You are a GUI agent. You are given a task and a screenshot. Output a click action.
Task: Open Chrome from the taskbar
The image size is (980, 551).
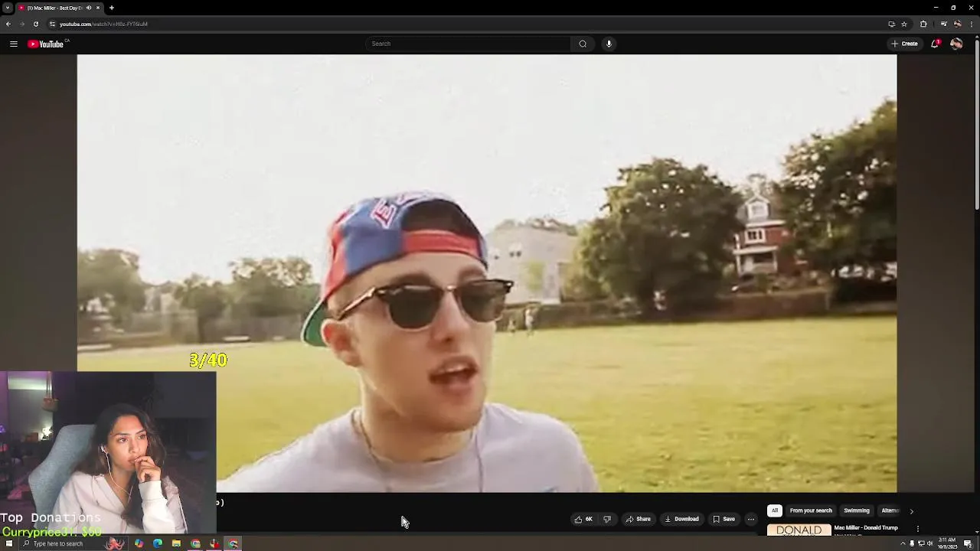point(195,543)
